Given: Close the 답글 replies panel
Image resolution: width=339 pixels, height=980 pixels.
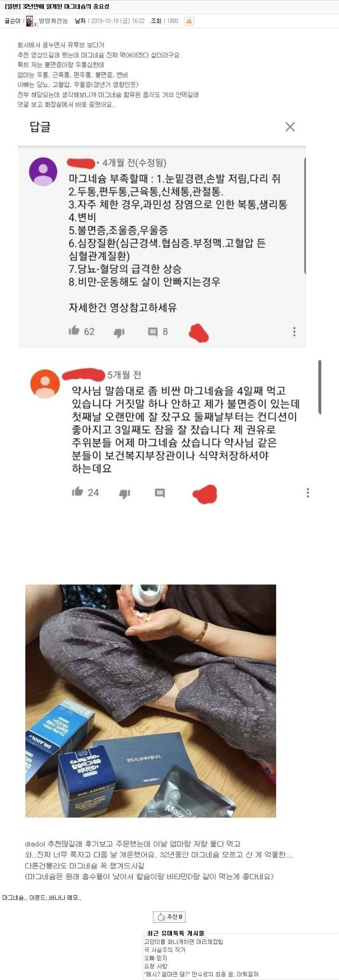Looking at the screenshot, I should (290, 127).
